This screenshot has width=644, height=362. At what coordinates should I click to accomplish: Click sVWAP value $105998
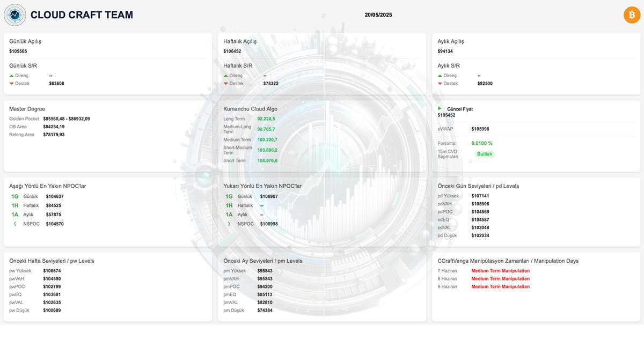pos(480,129)
